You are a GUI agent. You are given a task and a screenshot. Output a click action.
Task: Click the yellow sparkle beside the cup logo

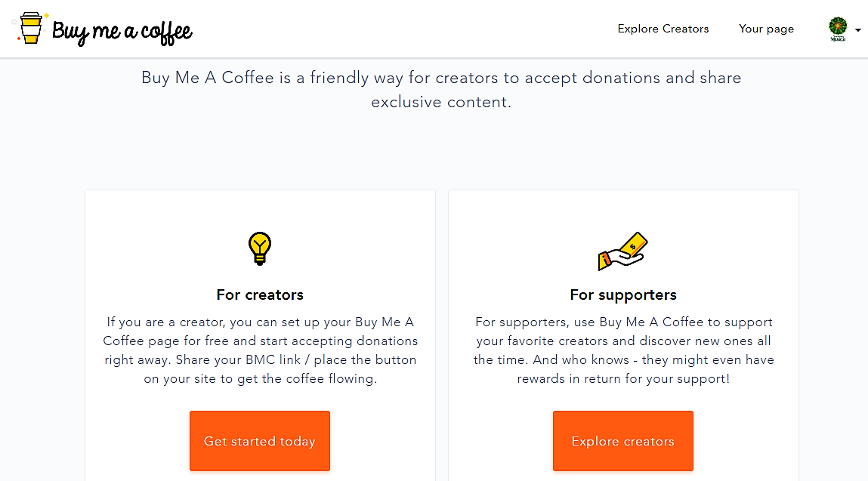pyautogui.click(x=46, y=15)
